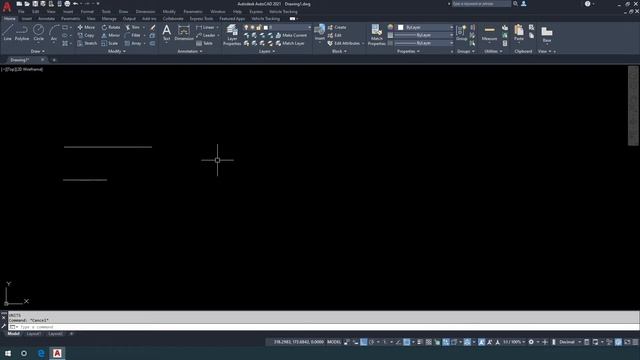Select the Line drawing tool
This screenshot has width=640, height=360.
coord(7,33)
